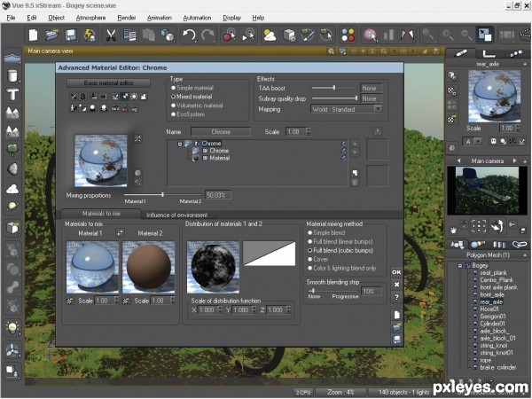Open the material summary colored circles icon
Screen dimensions: 532x399
pos(348,35)
